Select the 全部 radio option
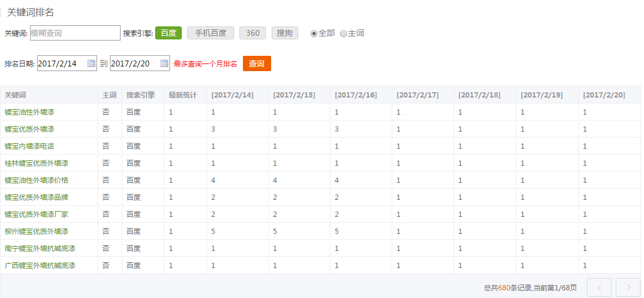This screenshot has width=644, height=298. click(314, 34)
